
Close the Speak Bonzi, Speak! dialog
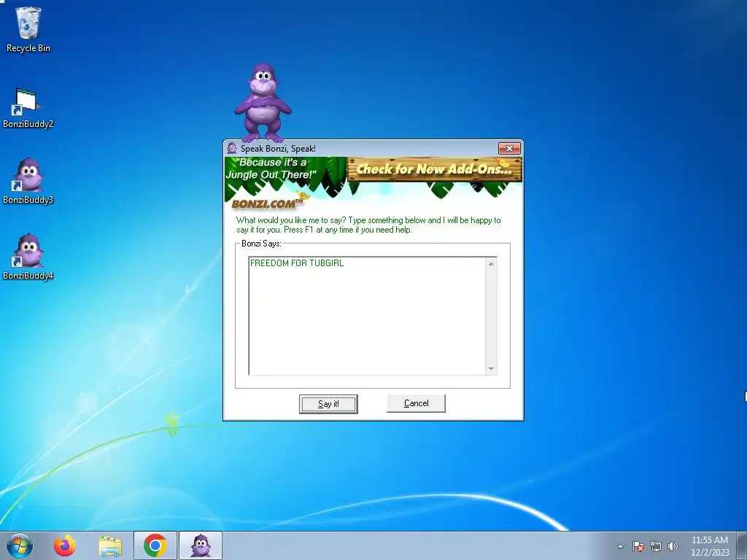[509, 149]
